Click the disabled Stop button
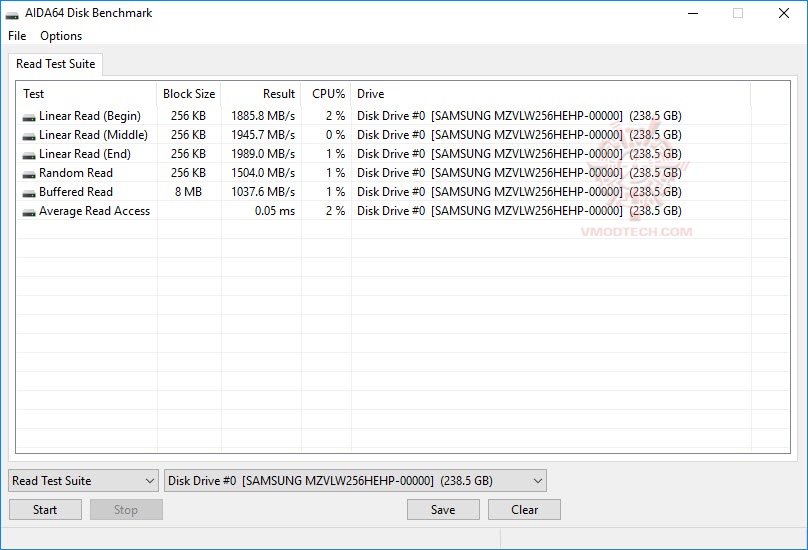 [126, 510]
